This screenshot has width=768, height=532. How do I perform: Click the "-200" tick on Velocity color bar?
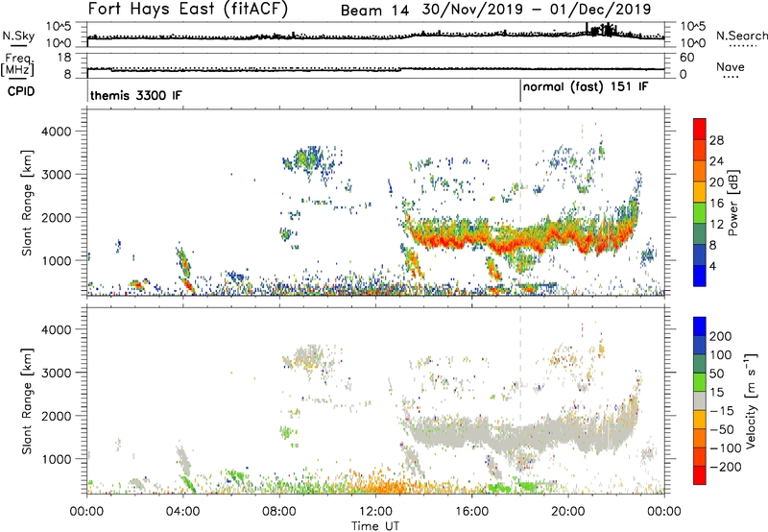[726, 467]
